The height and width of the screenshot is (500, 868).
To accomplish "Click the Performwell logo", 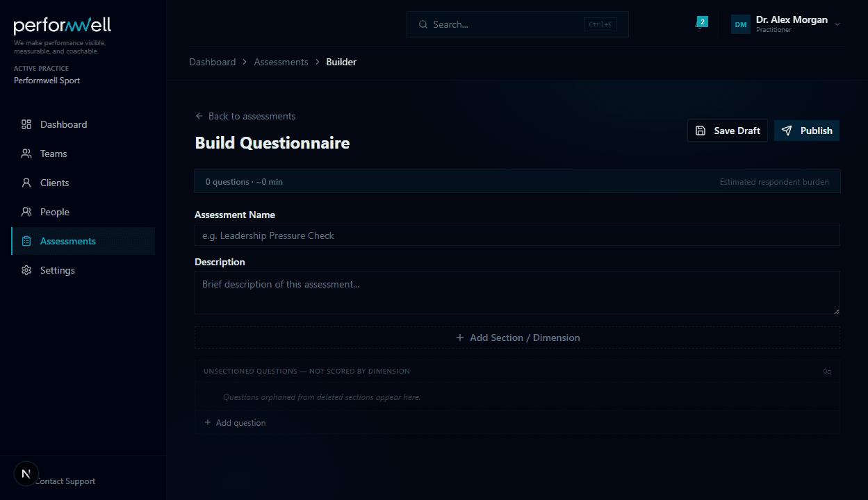I will (x=63, y=26).
